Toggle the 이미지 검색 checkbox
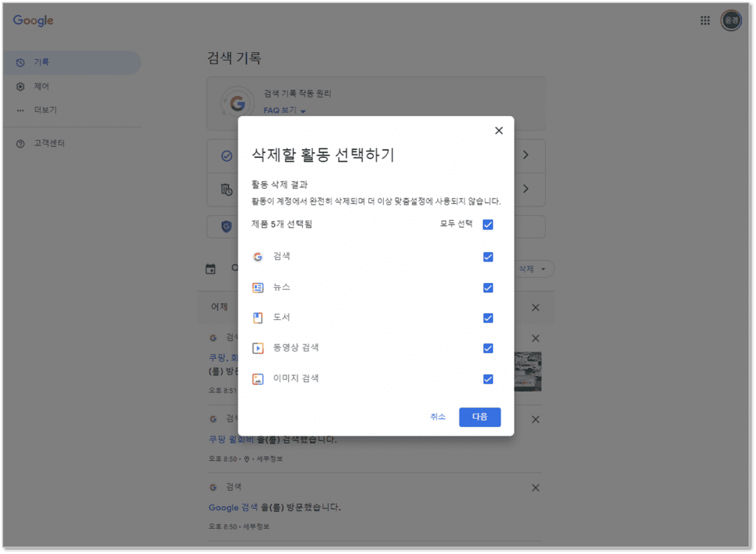Screen dimensions: 756x554 pyautogui.click(x=488, y=379)
